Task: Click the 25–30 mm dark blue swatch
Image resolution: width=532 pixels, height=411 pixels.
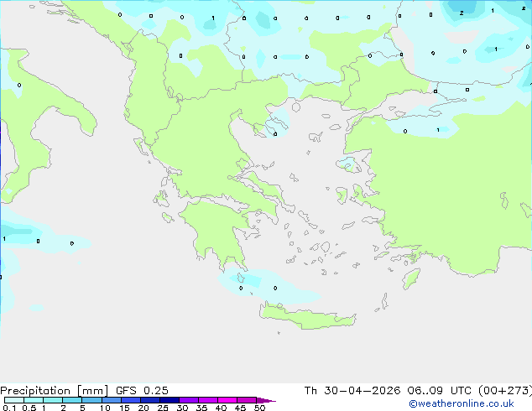Action: [x=169, y=400]
